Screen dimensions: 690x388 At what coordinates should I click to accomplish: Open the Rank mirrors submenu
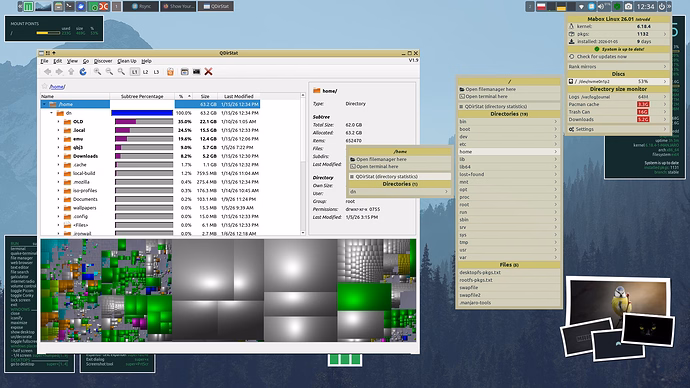(x=617, y=66)
